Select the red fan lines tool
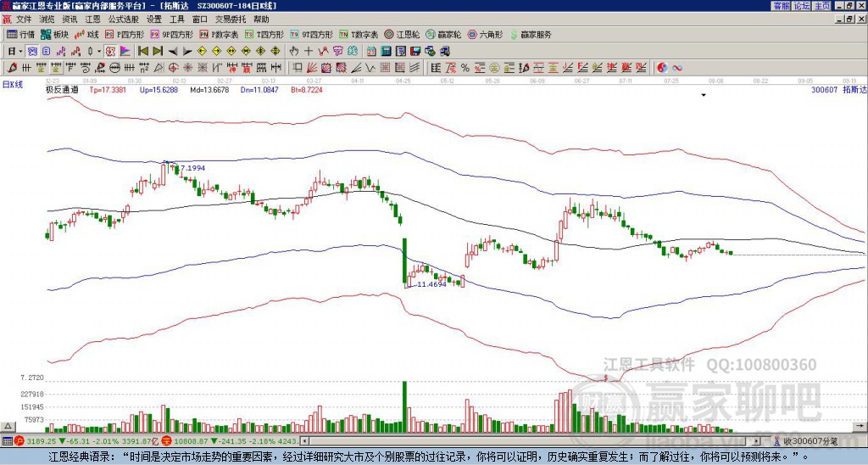Screen dimensions: 868x465 tap(311, 68)
